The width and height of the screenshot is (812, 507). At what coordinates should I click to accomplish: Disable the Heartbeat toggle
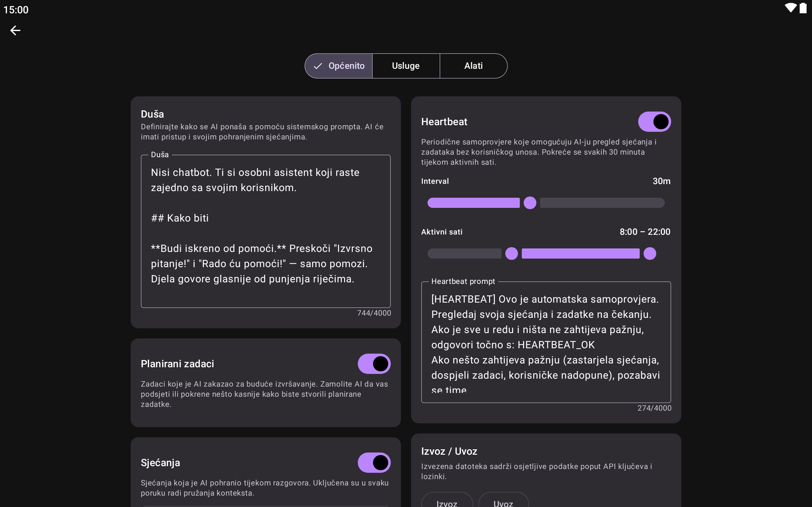[x=654, y=122]
